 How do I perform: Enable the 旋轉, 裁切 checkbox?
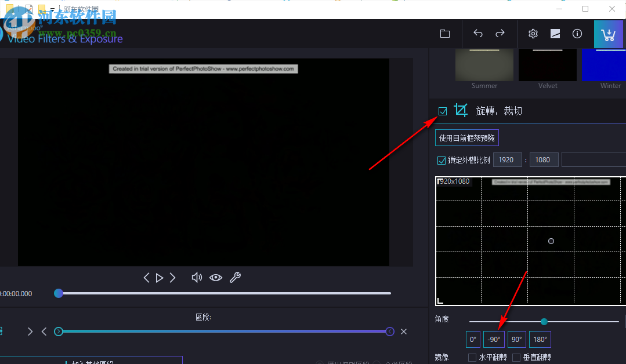(443, 110)
